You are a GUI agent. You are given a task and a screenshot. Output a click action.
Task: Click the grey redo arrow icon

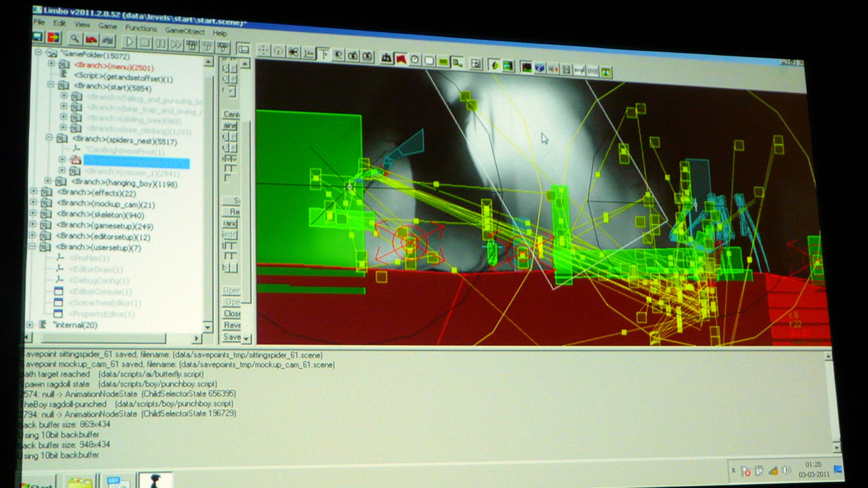point(107,41)
